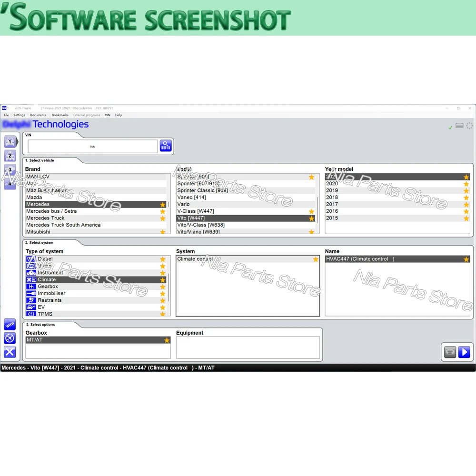Screen dimensions: 476x476
Task: Click the blue play arrow next button
Action: (464, 352)
